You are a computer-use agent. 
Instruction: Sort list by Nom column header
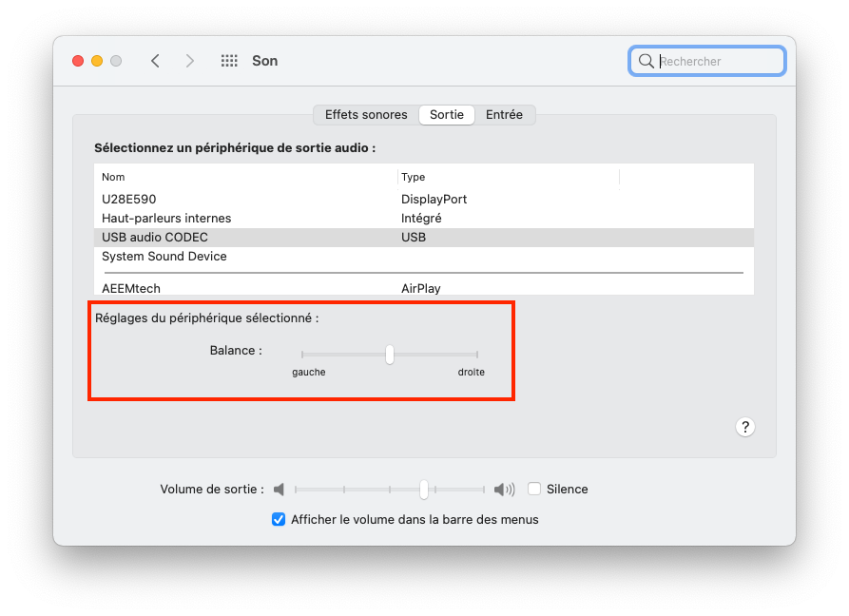[114, 177]
